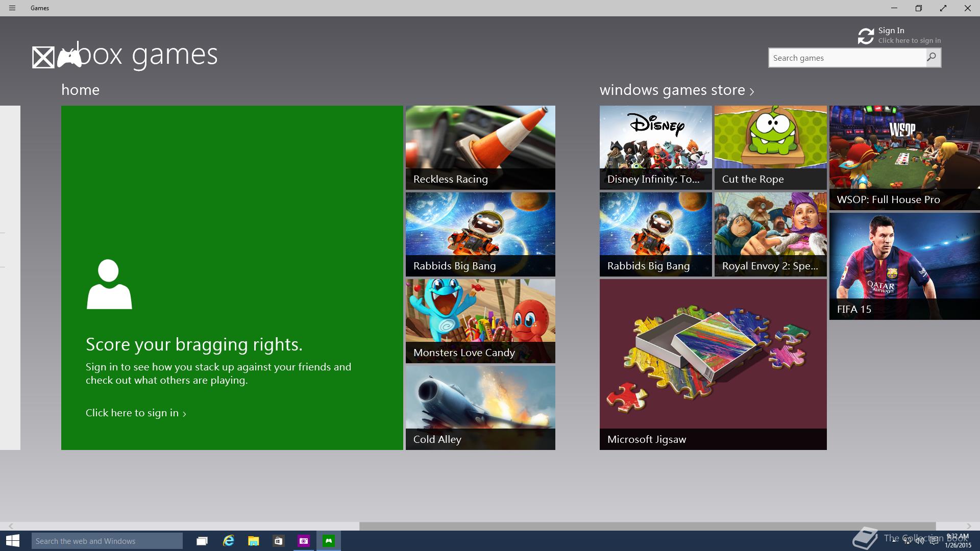Click the 'Click here to sign in' link
Viewport: 980px width, 551px height.
pyautogui.click(x=136, y=413)
